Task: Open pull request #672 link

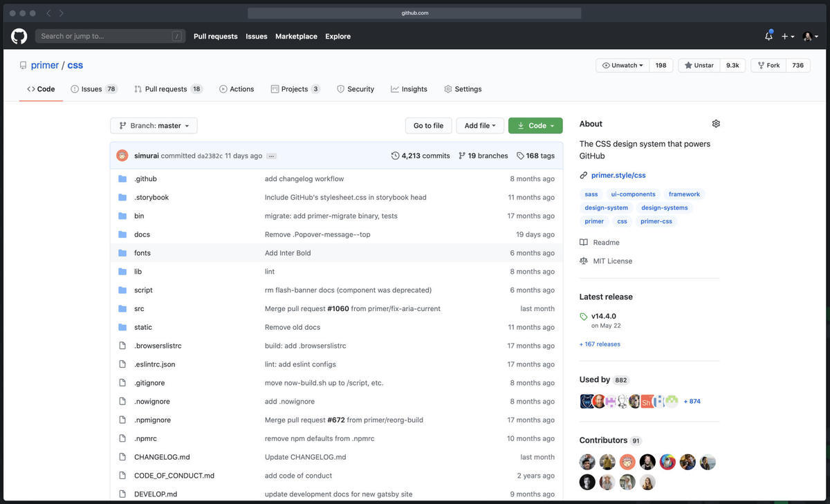Action: [336, 420]
